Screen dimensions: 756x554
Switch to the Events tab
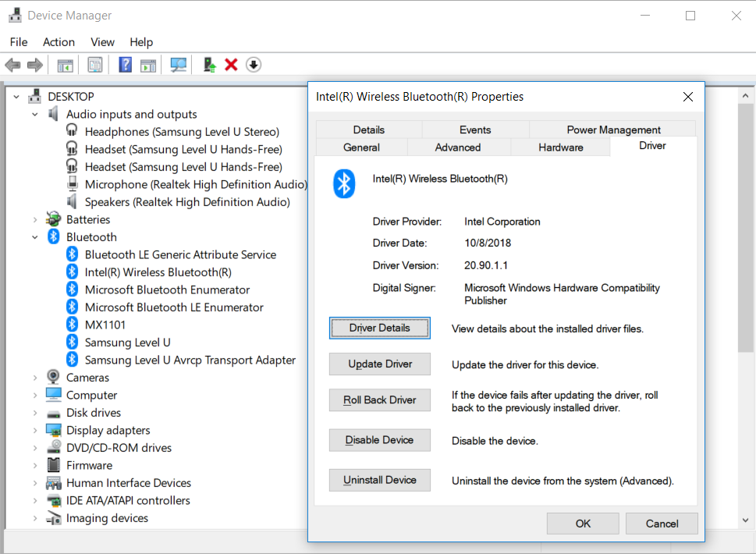tap(475, 130)
